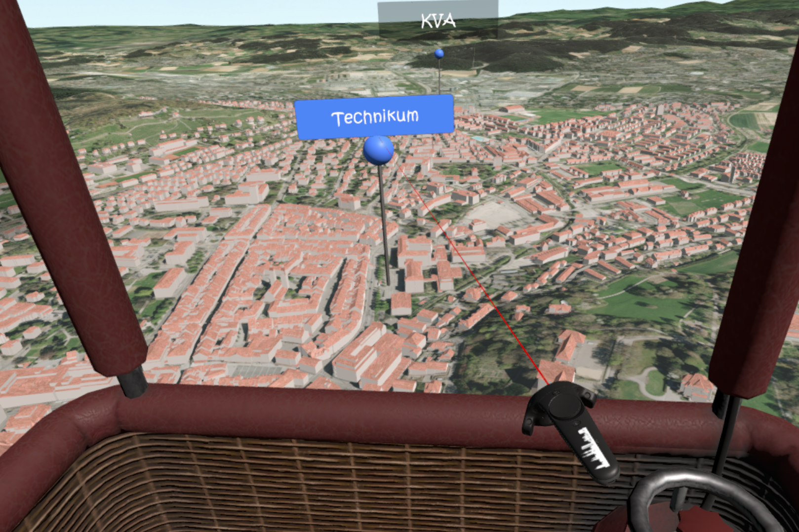Viewport: 799px width, 532px height.
Task: Click the small blue KVA marker sphere
Action: click(x=439, y=53)
